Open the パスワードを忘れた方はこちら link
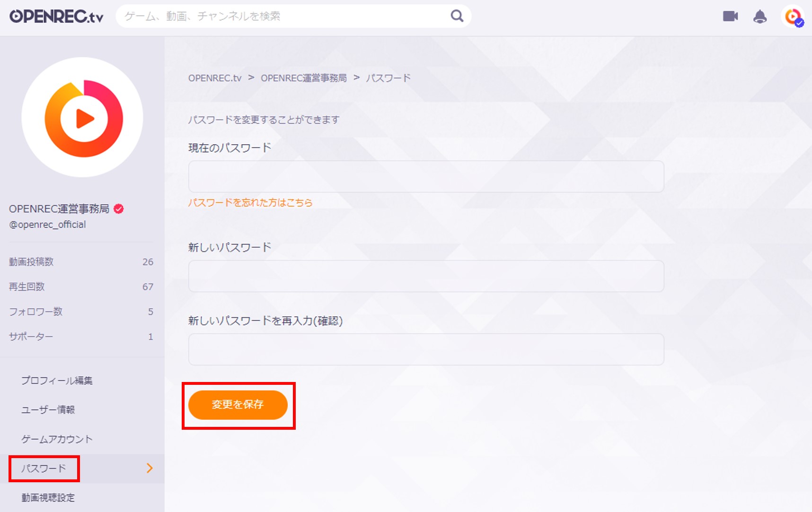This screenshot has height=512, width=812. pos(250,202)
